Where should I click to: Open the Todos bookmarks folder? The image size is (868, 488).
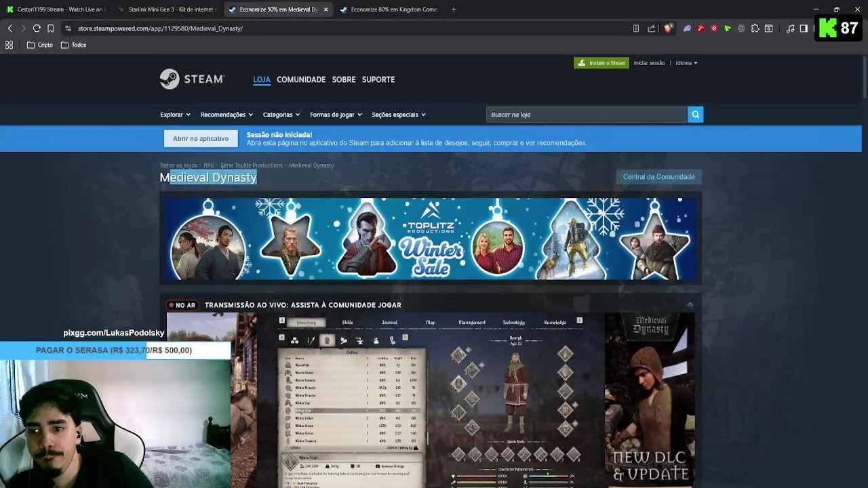click(x=73, y=45)
